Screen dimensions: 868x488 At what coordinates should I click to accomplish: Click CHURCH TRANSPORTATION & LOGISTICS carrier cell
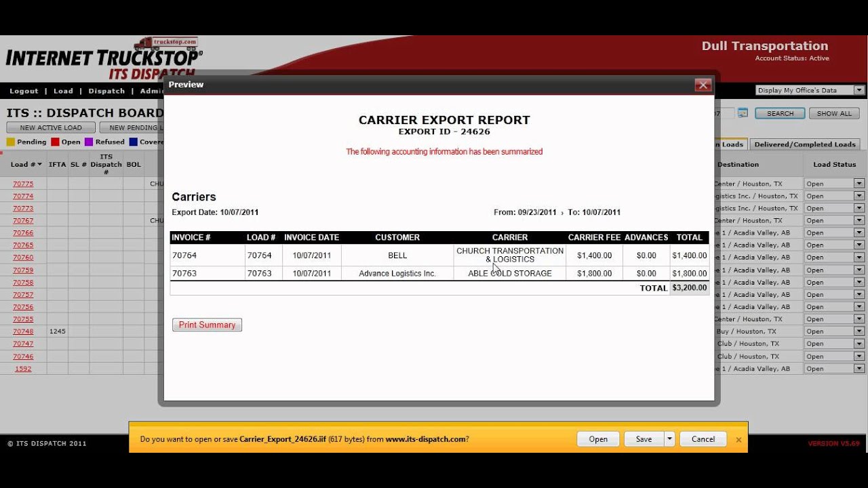coord(510,256)
